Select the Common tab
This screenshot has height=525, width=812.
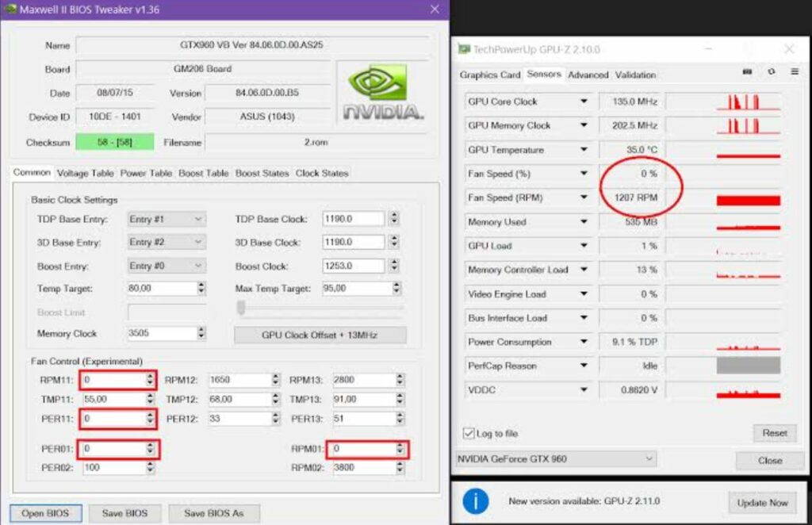pyautogui.click(x=32, y=172)
